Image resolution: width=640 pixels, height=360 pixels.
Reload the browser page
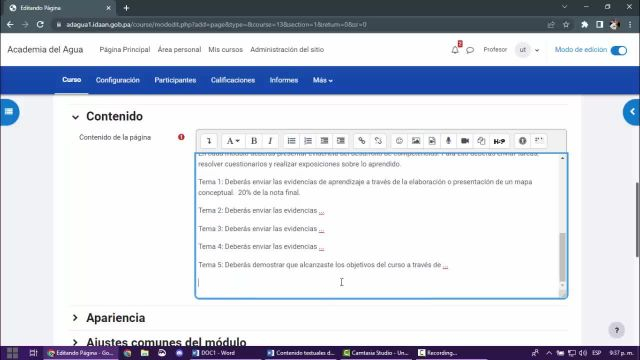point(40,24)
